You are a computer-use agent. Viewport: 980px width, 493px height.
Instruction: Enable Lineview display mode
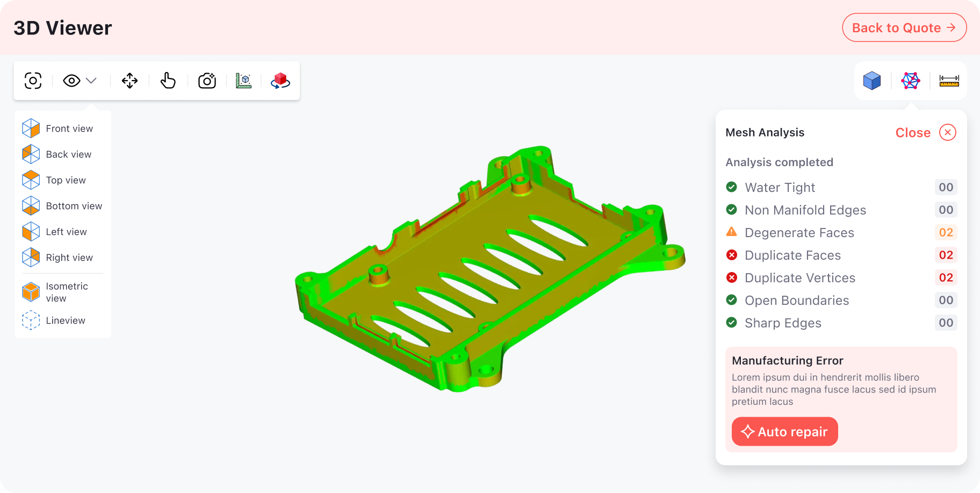coord(65,320)
